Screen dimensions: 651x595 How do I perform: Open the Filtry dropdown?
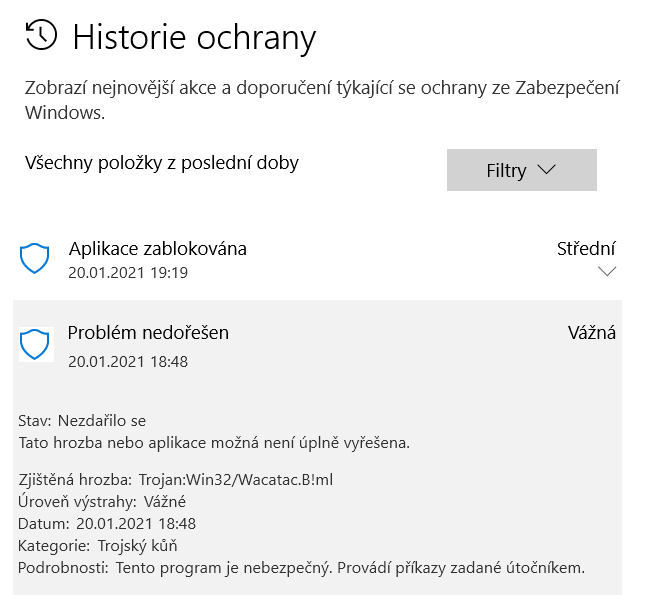click(x=521, y=170)
